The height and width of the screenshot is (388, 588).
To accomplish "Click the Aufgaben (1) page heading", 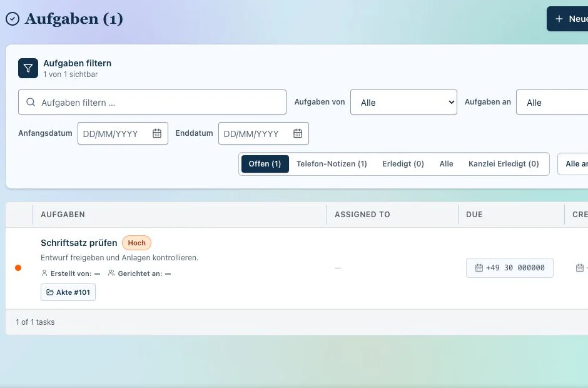I will [x=74, y=19].
